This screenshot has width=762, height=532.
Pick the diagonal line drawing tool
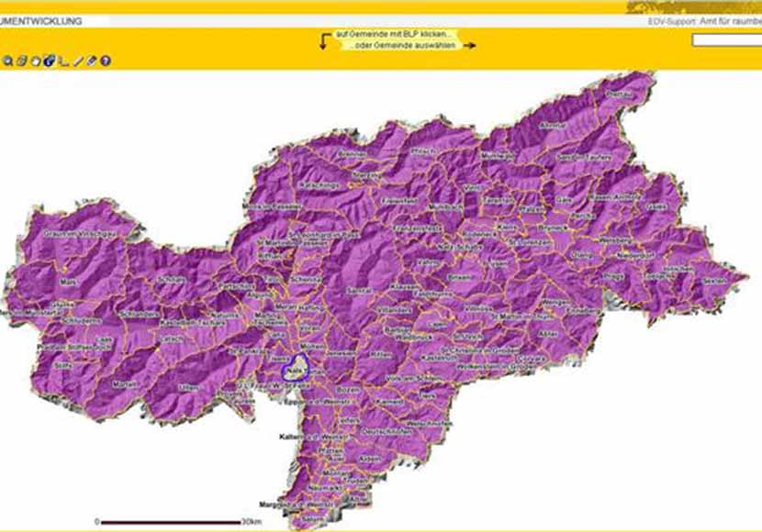[78, 61]
